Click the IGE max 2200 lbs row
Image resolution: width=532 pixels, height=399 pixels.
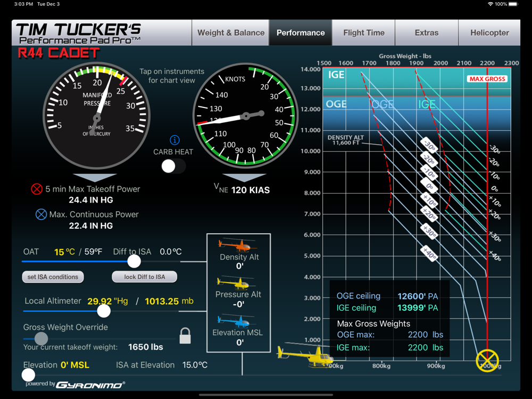390,347
